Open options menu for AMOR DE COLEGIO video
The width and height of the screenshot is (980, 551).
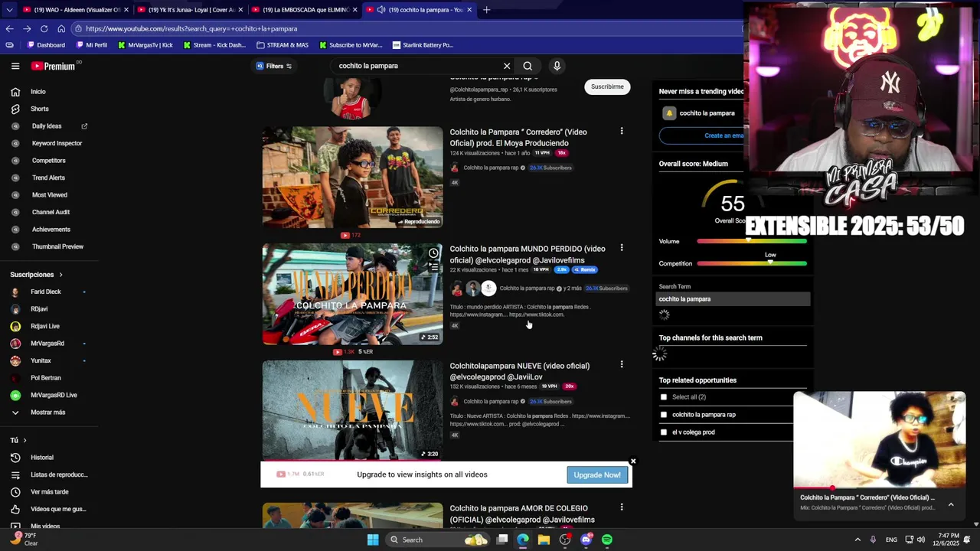click(x=622, y=507)
